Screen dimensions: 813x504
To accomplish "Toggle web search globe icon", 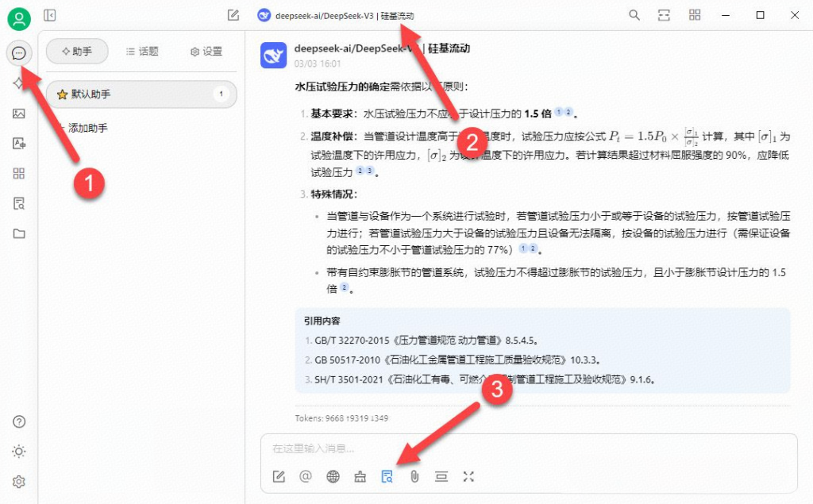I will click(333, 476).
